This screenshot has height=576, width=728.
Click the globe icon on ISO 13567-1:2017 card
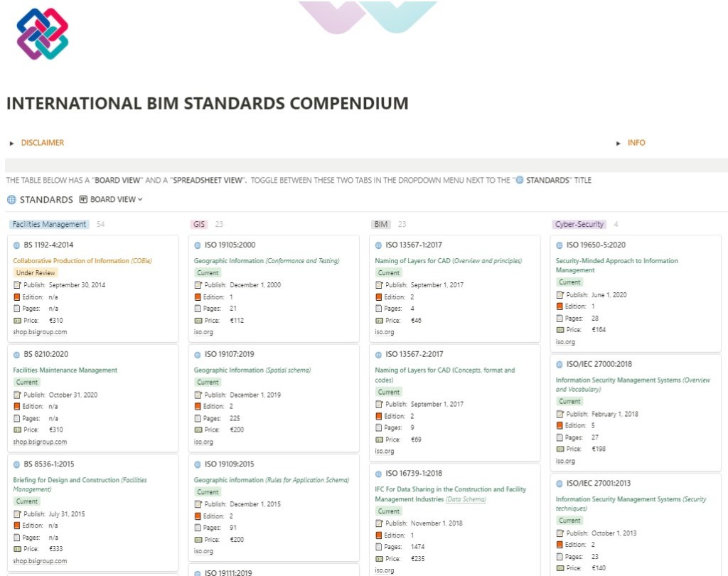pos(379,245)
